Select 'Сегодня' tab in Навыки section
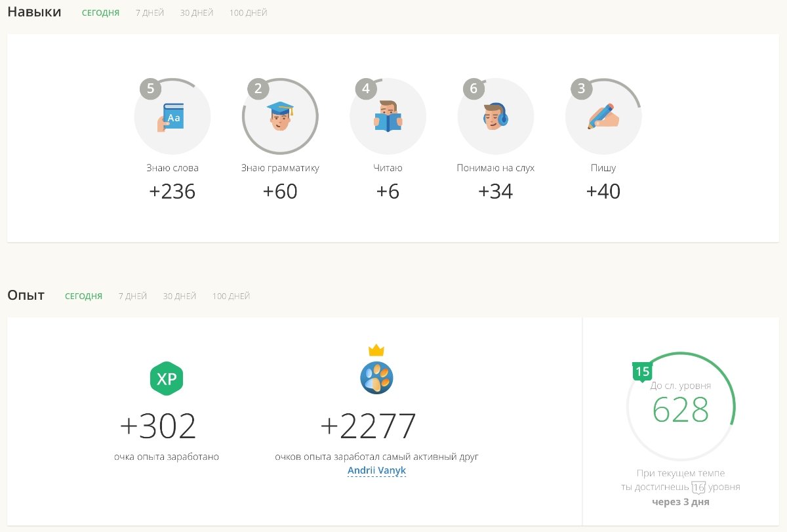Viewport: 787px width, 532px height. pos(100,13)
